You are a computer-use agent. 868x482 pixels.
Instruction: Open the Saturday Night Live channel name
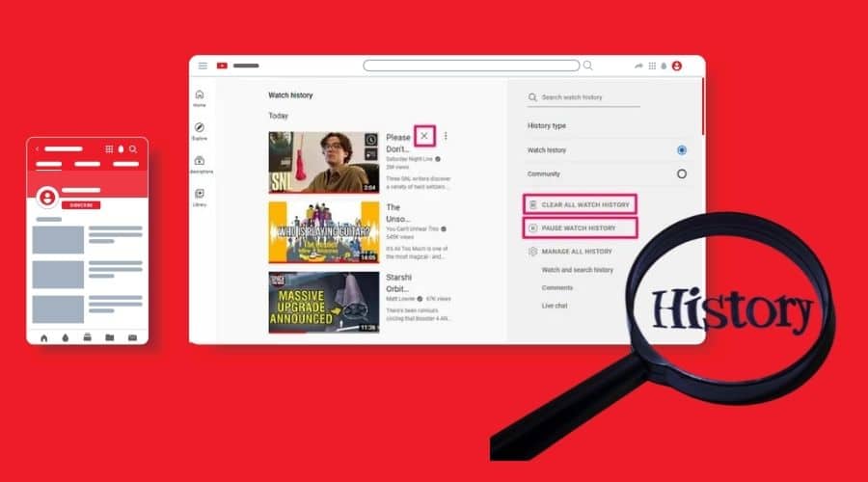point(409,159)
